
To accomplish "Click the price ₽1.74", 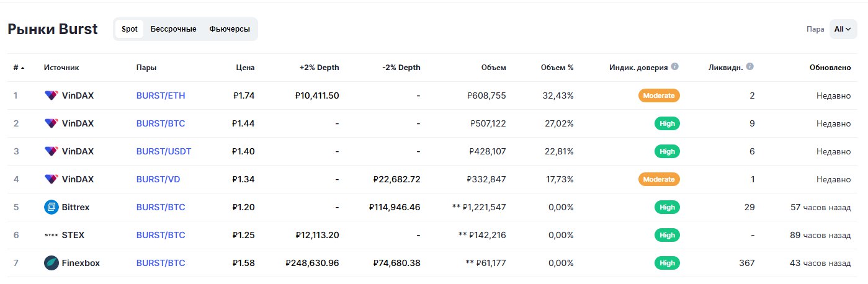I will point(244,95).
